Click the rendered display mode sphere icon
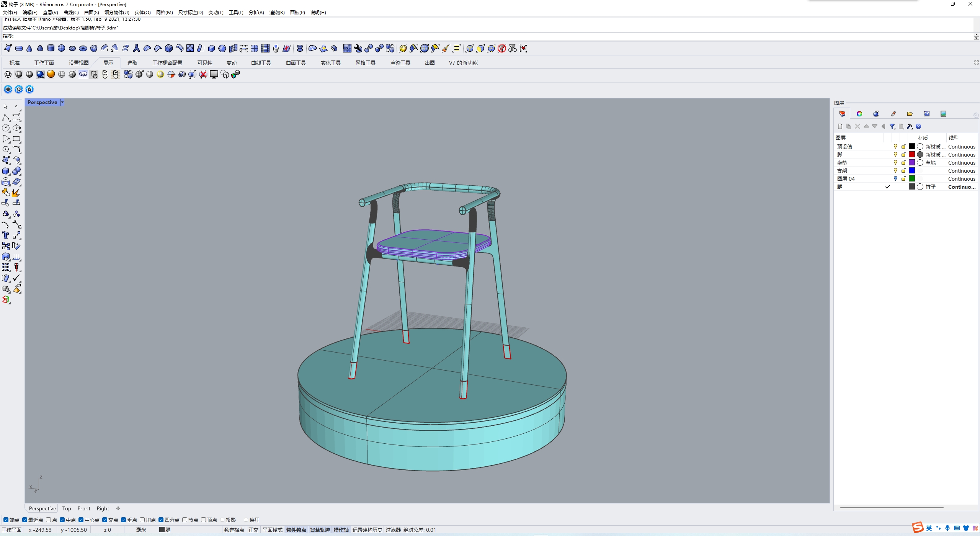The height and width of the screenshot is (536, 980). (x=40, y=74)
